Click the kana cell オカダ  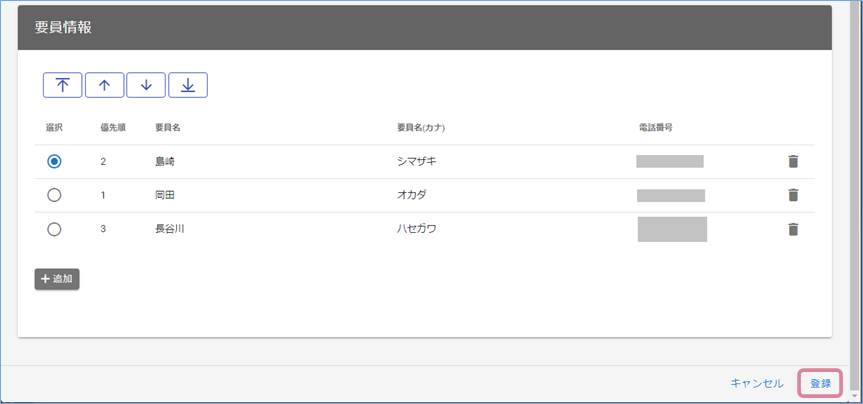[412, 195]
